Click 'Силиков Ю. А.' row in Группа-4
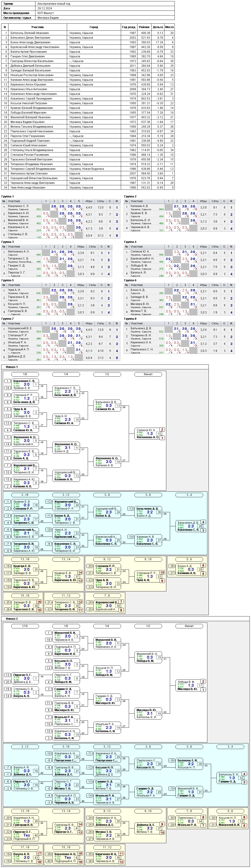Screen dimensions: 251x868 pos(179,253)
